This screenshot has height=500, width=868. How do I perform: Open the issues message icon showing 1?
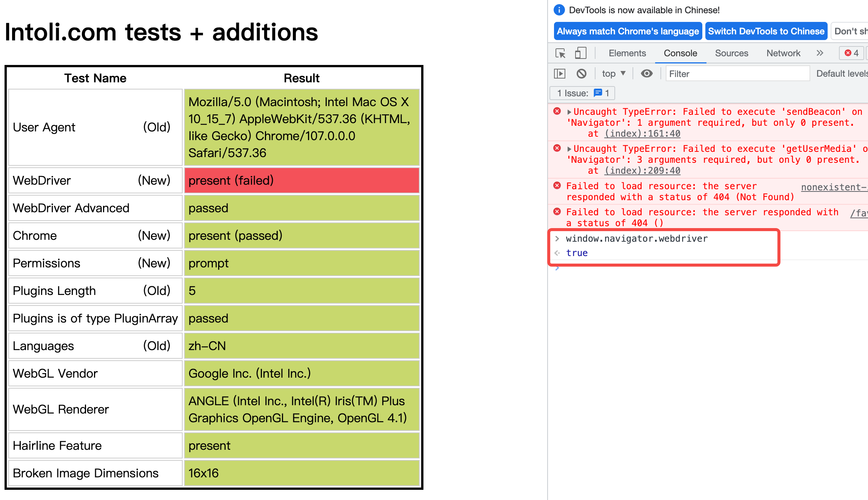pyautogui.click(x=598, y=93)
